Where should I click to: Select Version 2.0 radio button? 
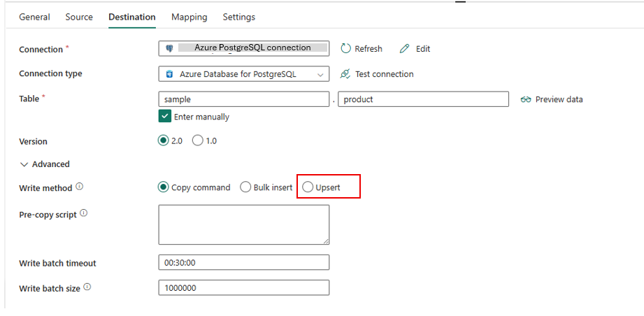pos(164,141)
